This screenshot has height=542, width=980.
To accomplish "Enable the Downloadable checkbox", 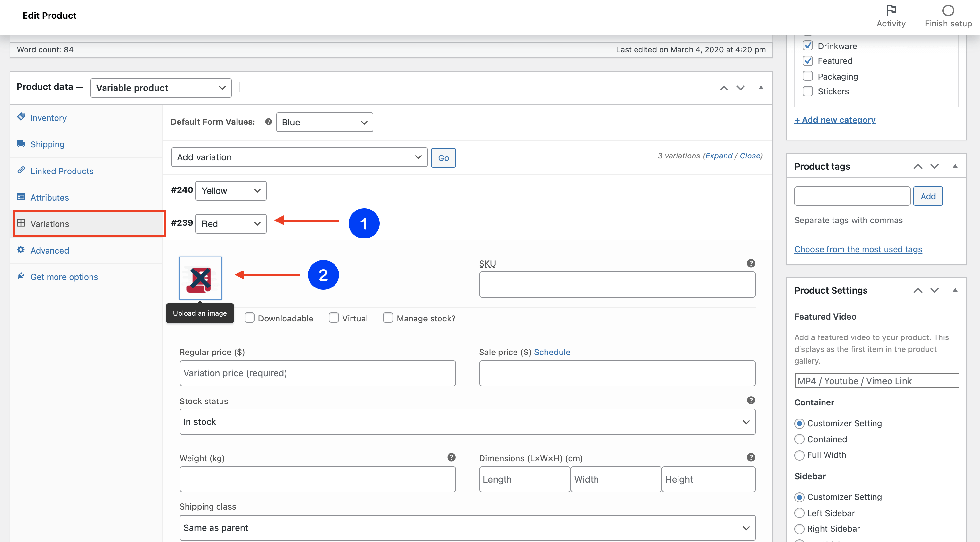I will pos(250,318).
